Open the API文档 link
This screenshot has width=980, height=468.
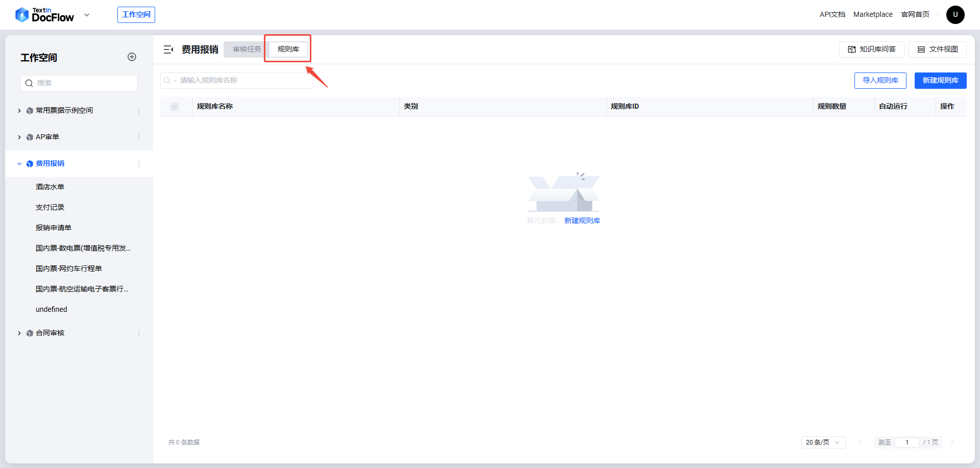(x=832, y=14)
